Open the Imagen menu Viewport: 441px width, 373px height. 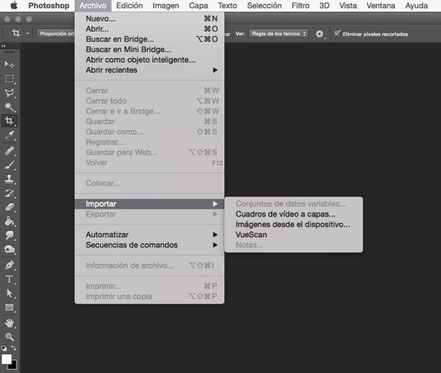click(166, 6)
